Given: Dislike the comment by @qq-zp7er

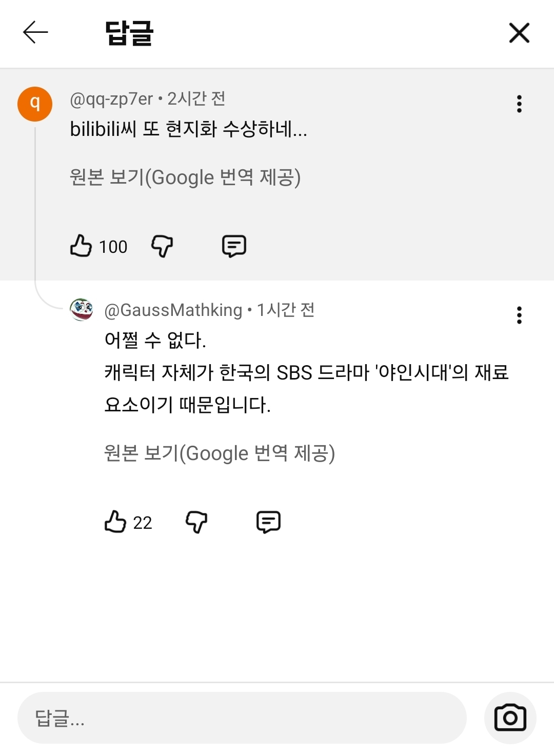Looking at the screenshot, I should (x=162, y=246).
